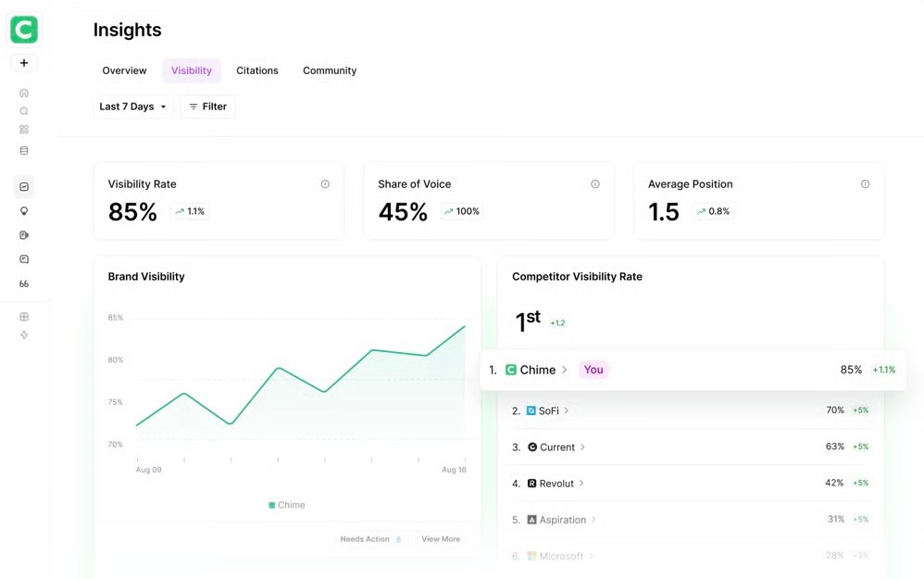The width and height of the screenshot is (924, 579).
Task: Click the Aspiration logo icon in the list
Action: 531,520
